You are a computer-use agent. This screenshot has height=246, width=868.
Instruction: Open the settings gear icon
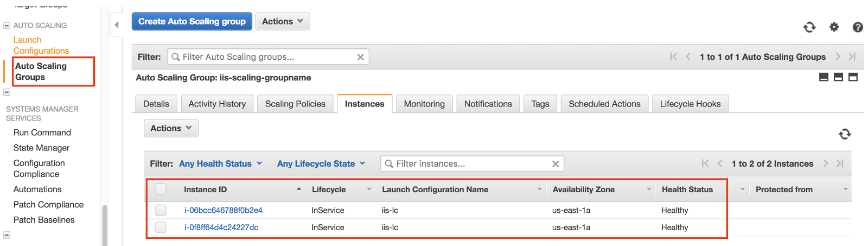pyautogui.click(x=834, y=27)
